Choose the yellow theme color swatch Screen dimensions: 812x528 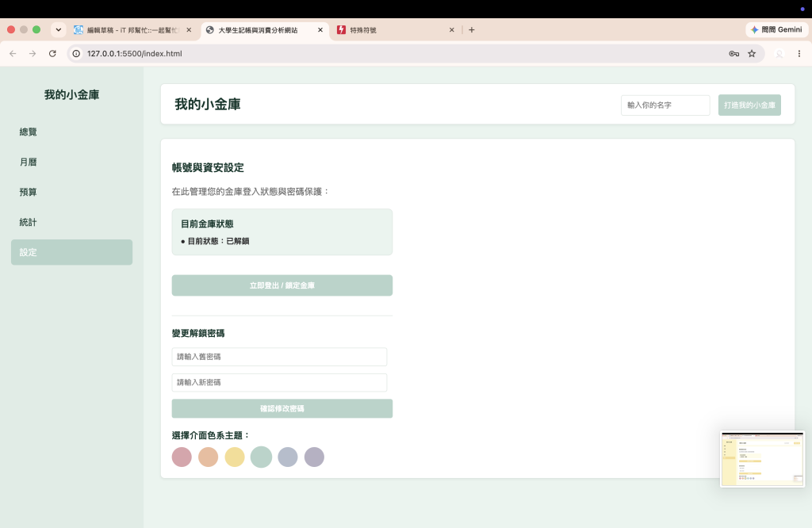(235, 457)
